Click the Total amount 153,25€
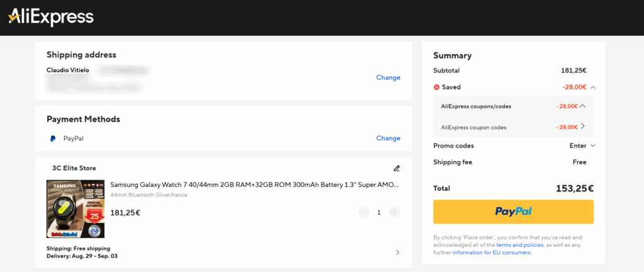 (575, 189)
